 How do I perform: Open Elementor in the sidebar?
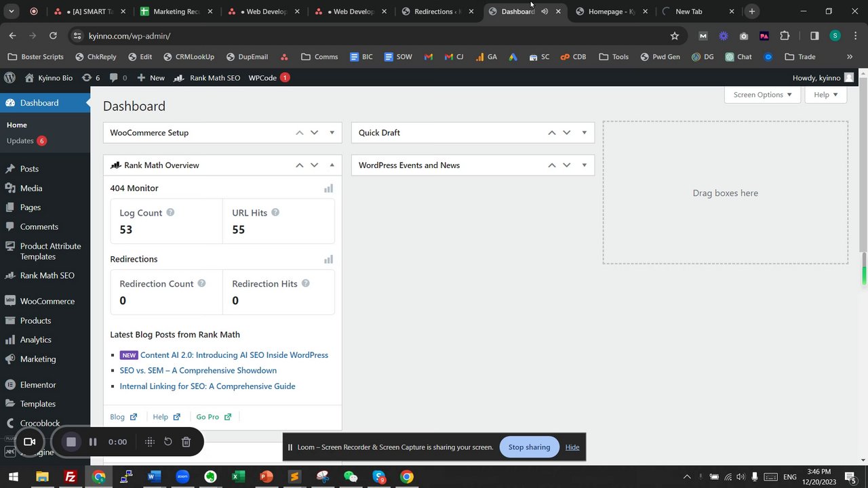[x=38, y=384]
